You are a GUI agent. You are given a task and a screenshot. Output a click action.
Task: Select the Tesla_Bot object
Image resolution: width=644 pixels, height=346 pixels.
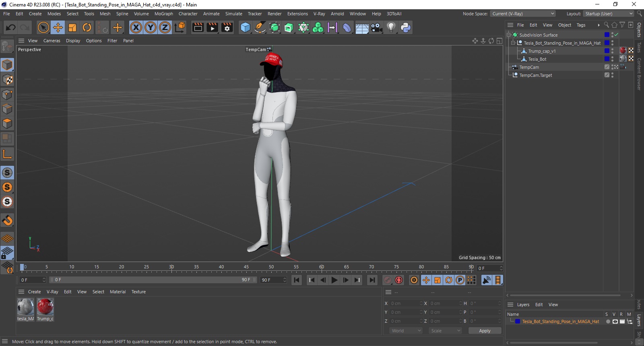point(537,59)
